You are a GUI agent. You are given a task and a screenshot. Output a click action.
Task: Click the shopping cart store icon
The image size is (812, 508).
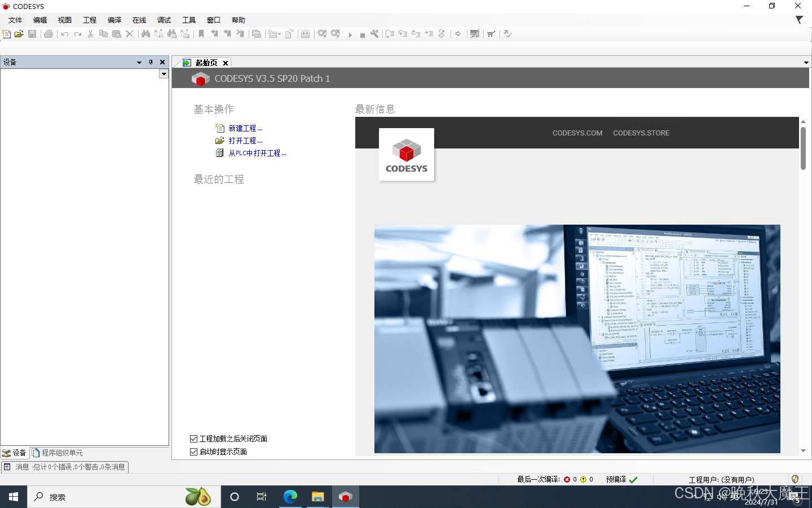[x=491, y=34]
